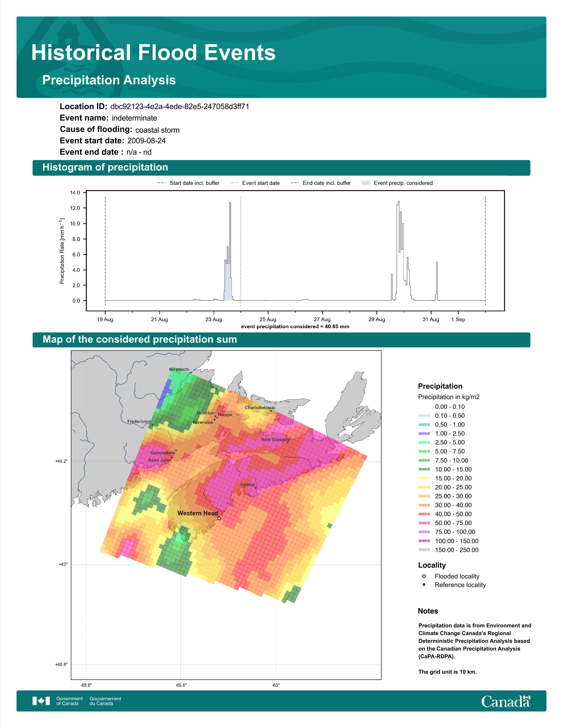
Task: Click the 1 Sep tick label
Action: [458, 319]
